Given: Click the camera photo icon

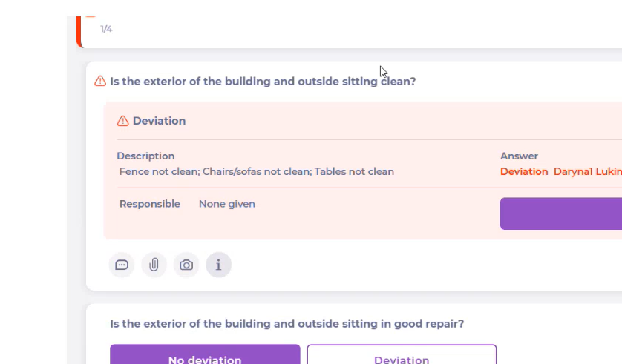Looking at the screenshot, I should click(x=186, y=265).
